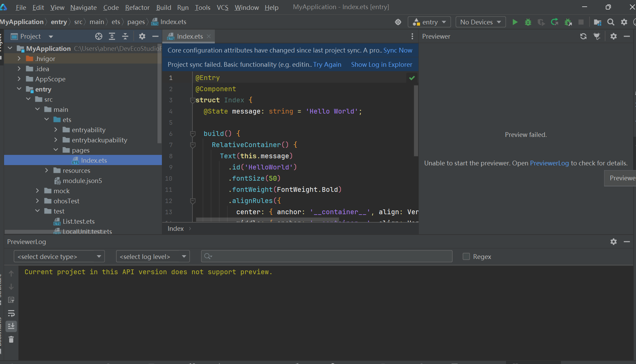This screenshot has height=364, width=636.
Task: Open the select log level dropdown
Action: [x=153, y=257]
